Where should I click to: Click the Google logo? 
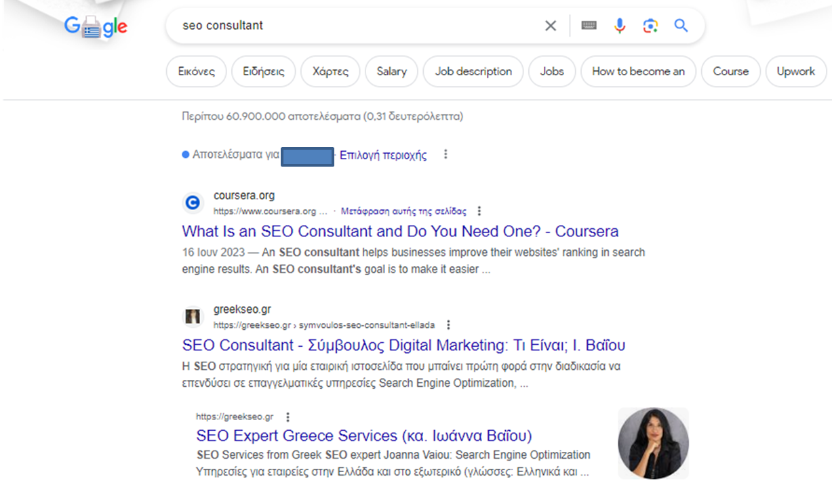click(x=96, y=27)
